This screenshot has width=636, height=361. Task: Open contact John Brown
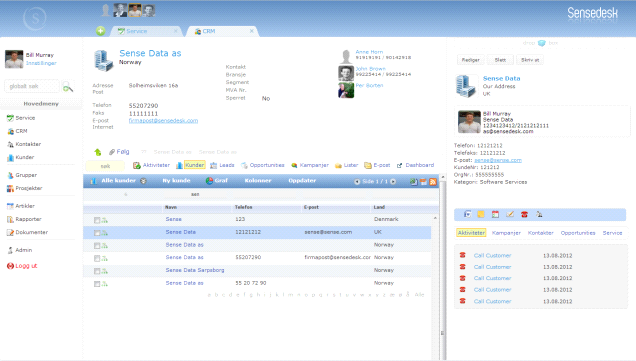(370, 69)
